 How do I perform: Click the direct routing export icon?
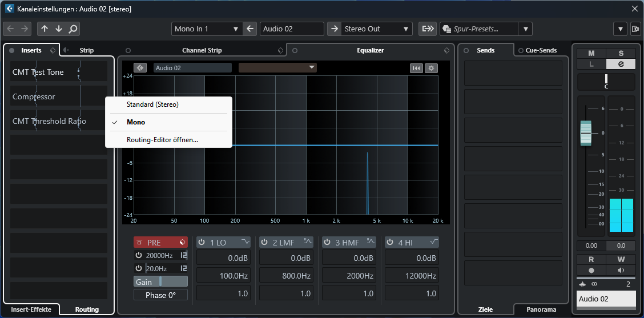point(428,29)
